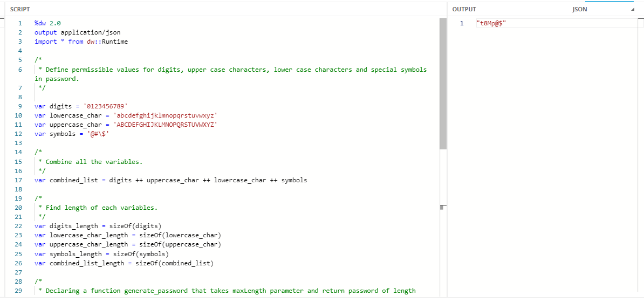Click line number 1 in output pane

tap(462, 23)
